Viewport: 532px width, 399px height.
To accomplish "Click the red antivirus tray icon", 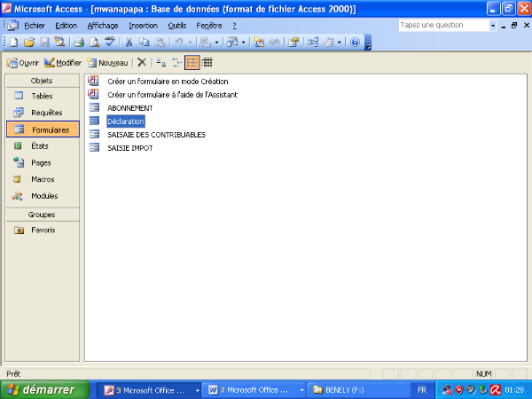I will click(496, 390).
